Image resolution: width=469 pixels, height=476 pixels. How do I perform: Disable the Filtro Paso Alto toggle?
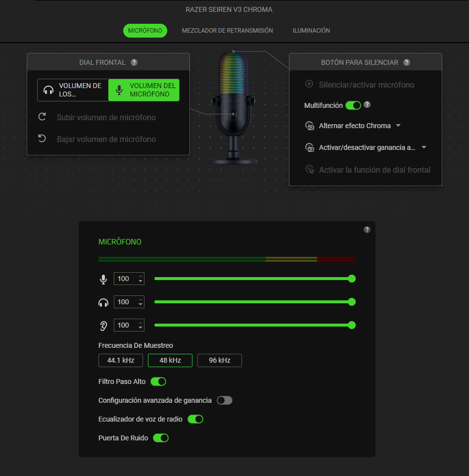pos(158,381)
